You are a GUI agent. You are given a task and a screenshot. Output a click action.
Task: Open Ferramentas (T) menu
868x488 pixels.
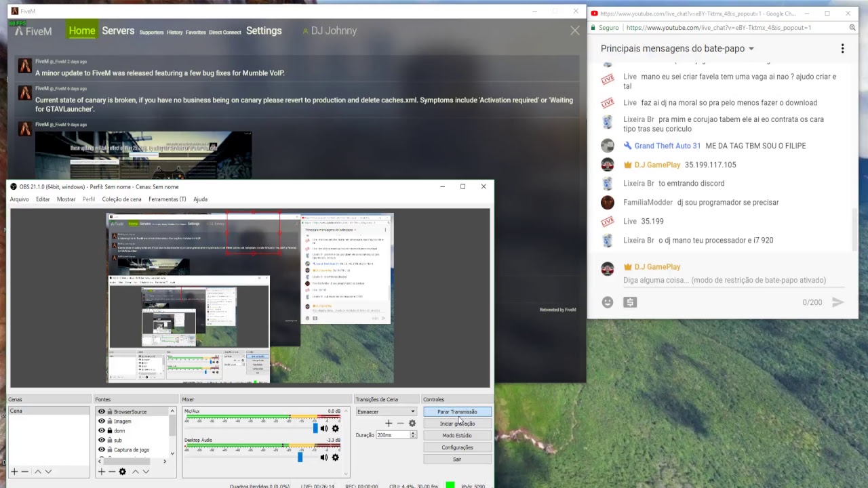[x=167, y=199]
